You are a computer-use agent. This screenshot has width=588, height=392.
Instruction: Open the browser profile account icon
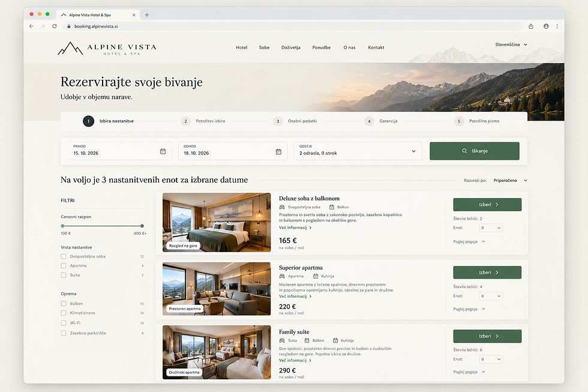(546, 26)
